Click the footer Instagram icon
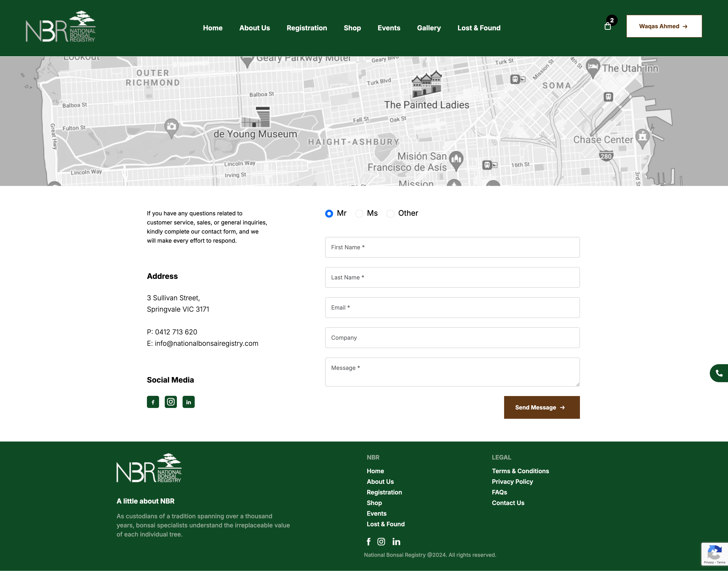 381,542
